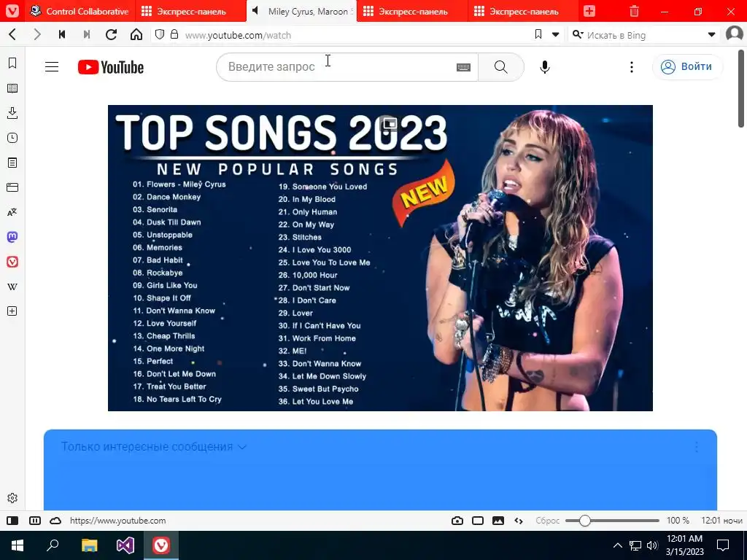The width and height of the screenshot is (747, 560).
Task: Open Downloads panel in sidebar
Action: 12,113
